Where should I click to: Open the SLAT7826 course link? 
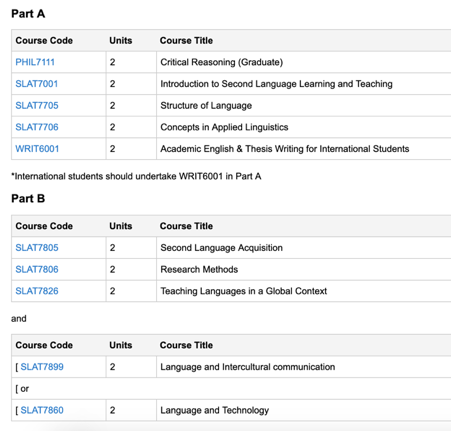pos(37,291)
